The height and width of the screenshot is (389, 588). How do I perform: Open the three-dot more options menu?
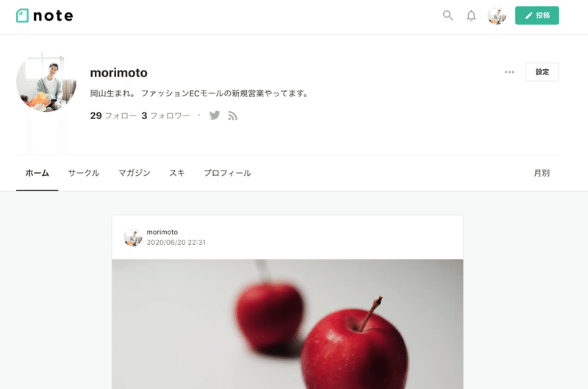coord(509,72)
